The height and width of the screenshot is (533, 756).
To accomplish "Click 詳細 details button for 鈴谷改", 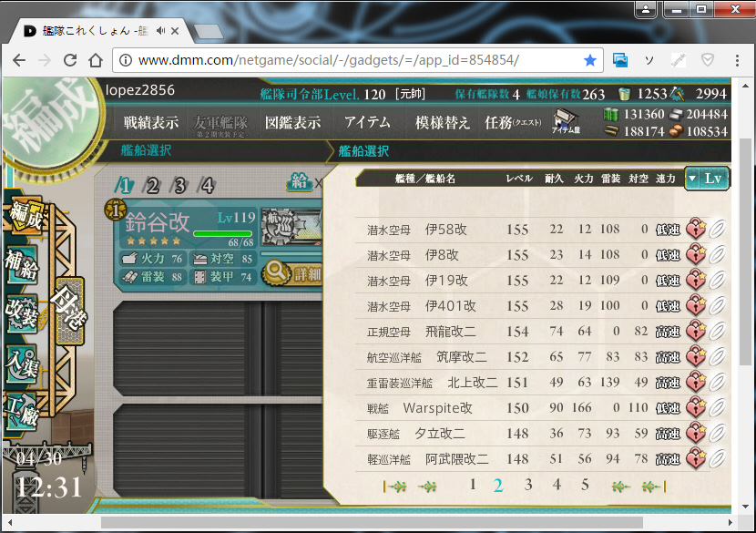I will pos(292,273).
